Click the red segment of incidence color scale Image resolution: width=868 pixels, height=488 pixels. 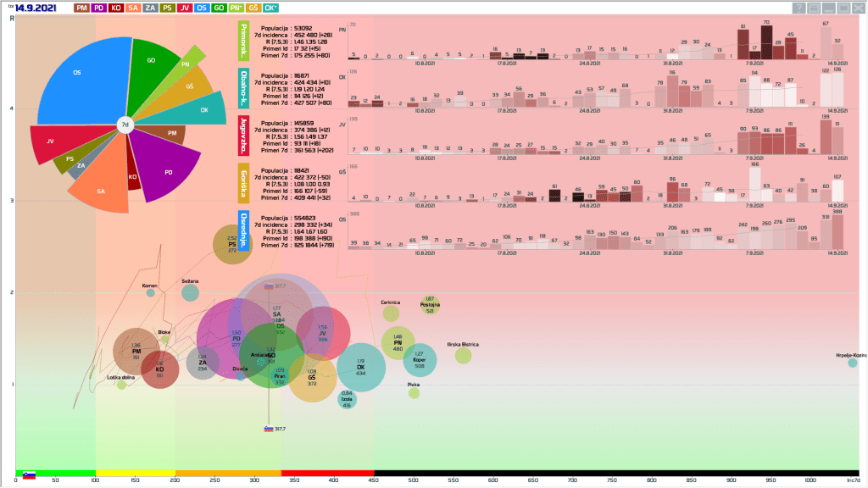point(327,471)
